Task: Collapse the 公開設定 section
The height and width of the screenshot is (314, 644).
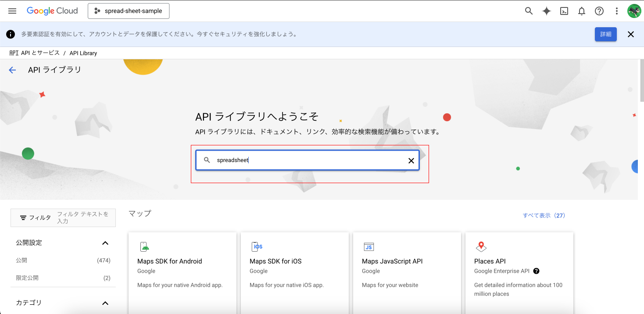Action: 105,243
